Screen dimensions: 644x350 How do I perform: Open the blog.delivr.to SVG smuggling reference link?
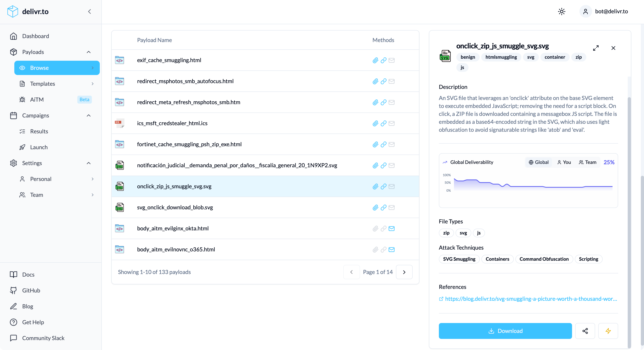(531, 299)
